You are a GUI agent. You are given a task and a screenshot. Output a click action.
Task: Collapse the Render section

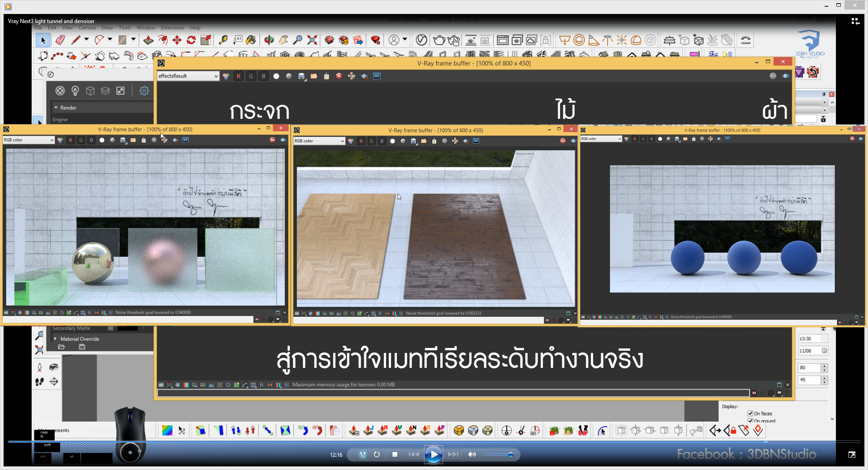pyautogui.click(x=56, y=108)
